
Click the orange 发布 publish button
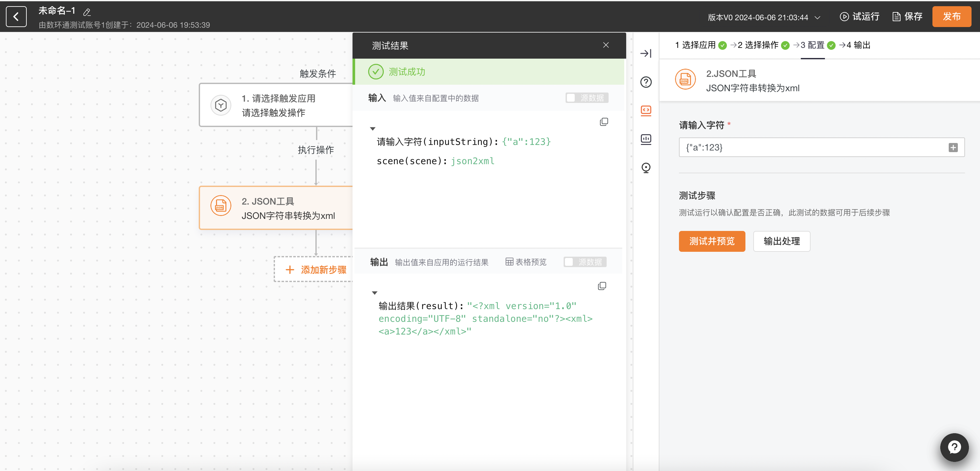pyautogui.click(x=951, y=17)
